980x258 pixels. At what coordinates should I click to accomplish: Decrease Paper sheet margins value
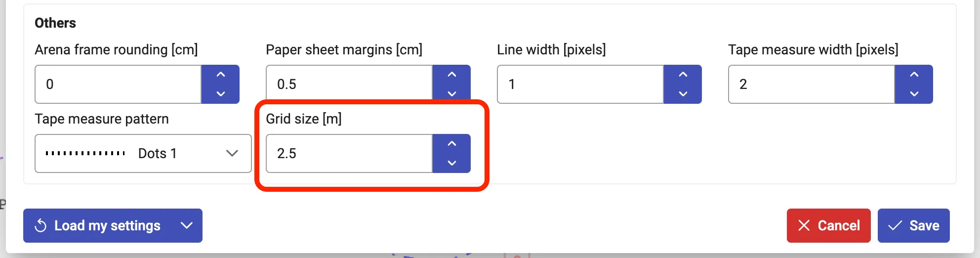click(451, 93)
